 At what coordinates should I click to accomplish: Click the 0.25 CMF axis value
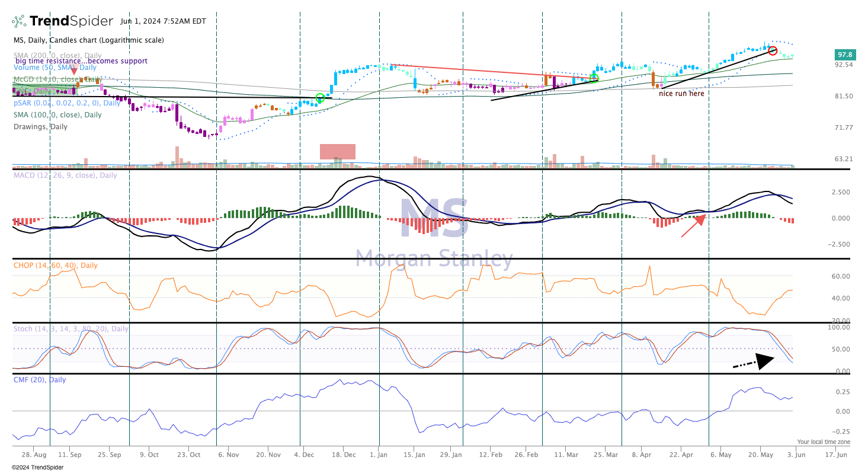coord(843,392)
